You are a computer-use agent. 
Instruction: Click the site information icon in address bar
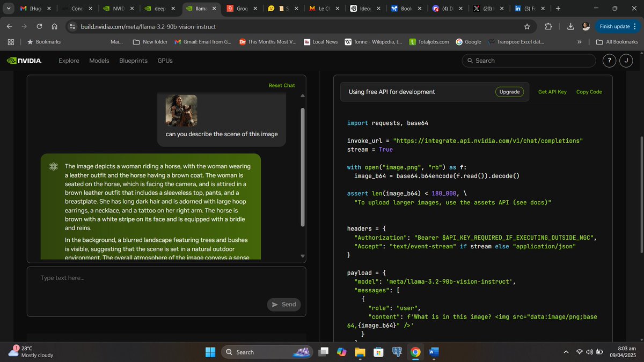[x=73, y=26]
